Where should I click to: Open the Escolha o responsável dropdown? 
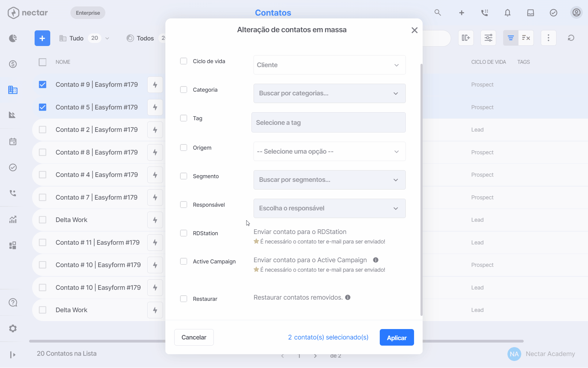click(x=330, y=209)
